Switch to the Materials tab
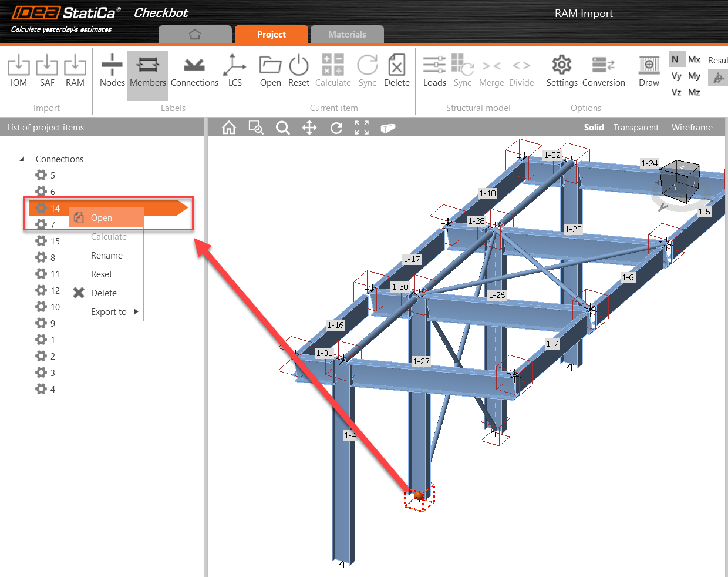 (x=347, y=34)
